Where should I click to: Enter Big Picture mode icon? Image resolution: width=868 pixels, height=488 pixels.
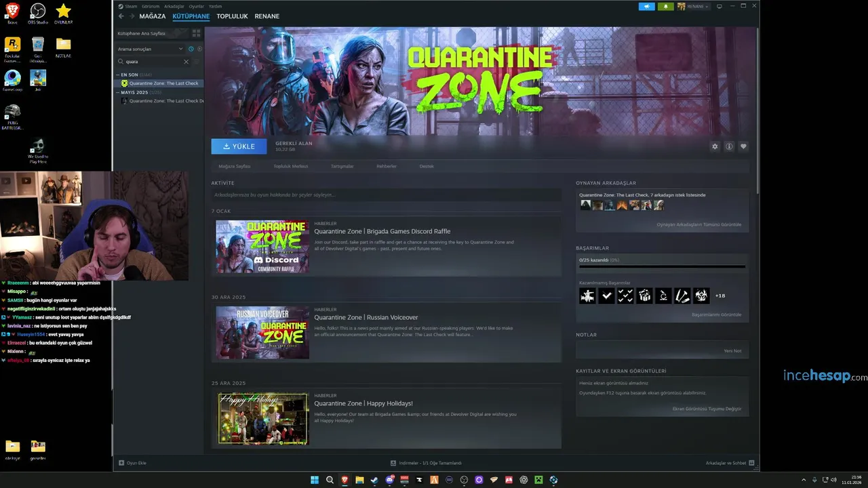click(x=719, y=6)
